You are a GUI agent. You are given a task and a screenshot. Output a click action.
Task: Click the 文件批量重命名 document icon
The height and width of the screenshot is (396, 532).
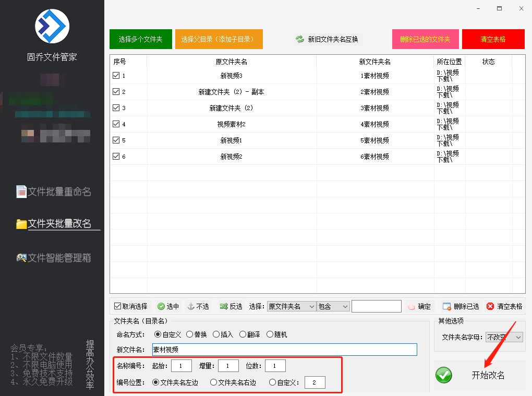[21, 191]
